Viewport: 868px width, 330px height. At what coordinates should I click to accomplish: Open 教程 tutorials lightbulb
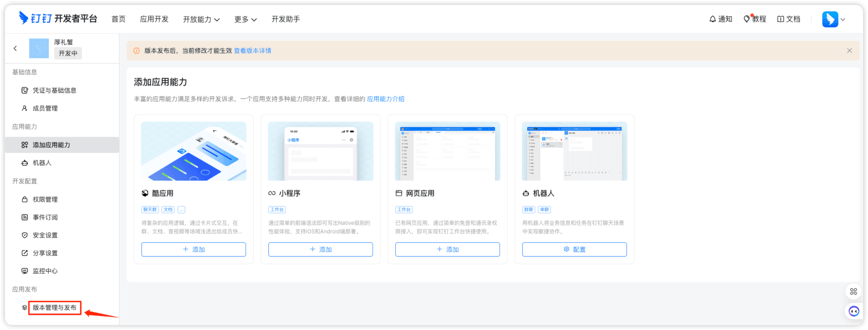tap(754, 19)
